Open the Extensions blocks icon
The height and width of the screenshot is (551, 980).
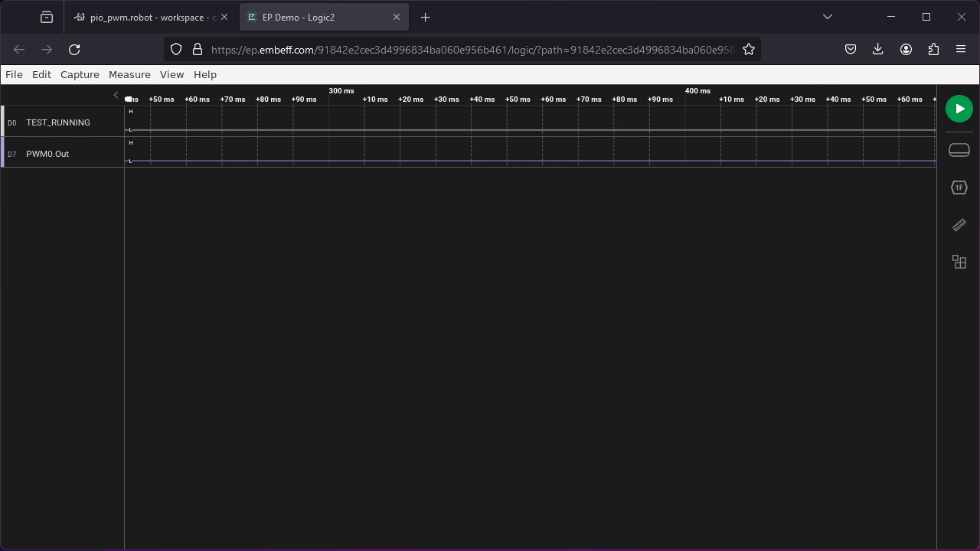tap(959, 262)
